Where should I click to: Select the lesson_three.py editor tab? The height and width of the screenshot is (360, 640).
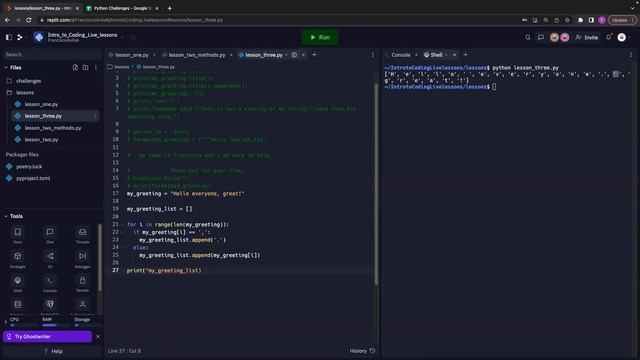(263, 55)
